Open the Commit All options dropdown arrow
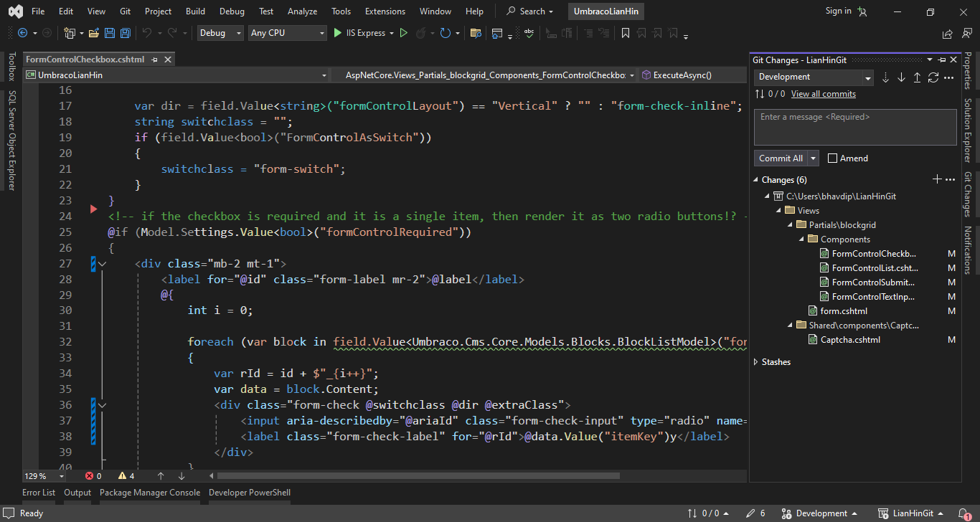 (814, 158)
